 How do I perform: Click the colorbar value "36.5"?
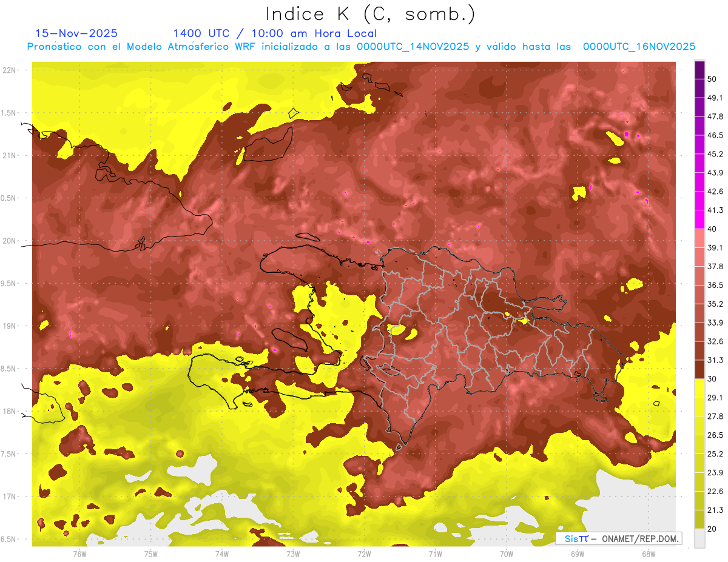point(715,285)
